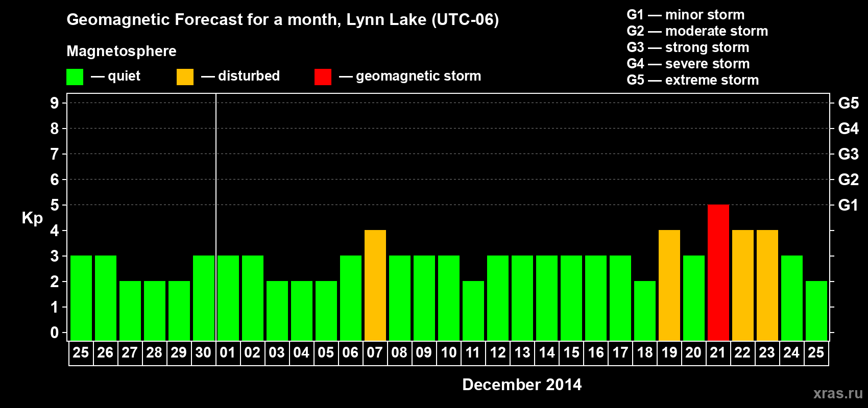Click the green bar for day 30
Viewport: 868px width, 408px height.
pyautogui.click(x=203, y=298)
